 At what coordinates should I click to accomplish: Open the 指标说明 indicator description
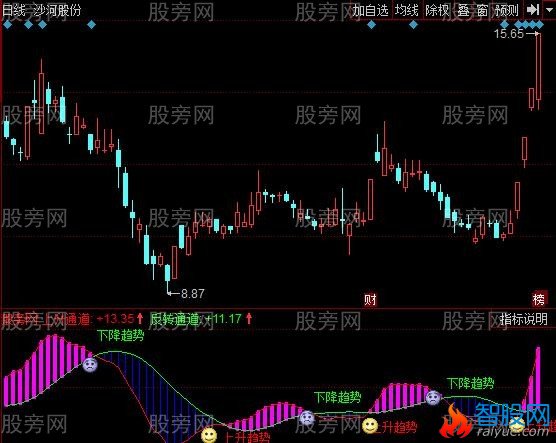(x=524, y=319)
